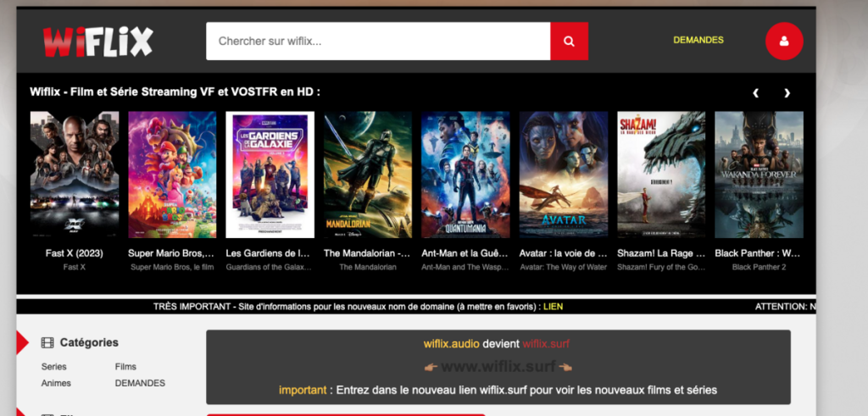
Task: Select the Films category
Action: [125, 367]
